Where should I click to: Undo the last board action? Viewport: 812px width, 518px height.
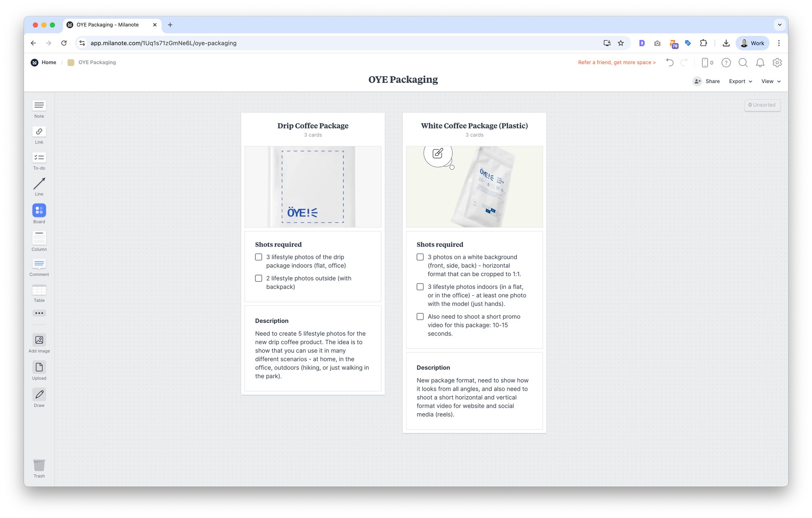[x=670, y=63]
